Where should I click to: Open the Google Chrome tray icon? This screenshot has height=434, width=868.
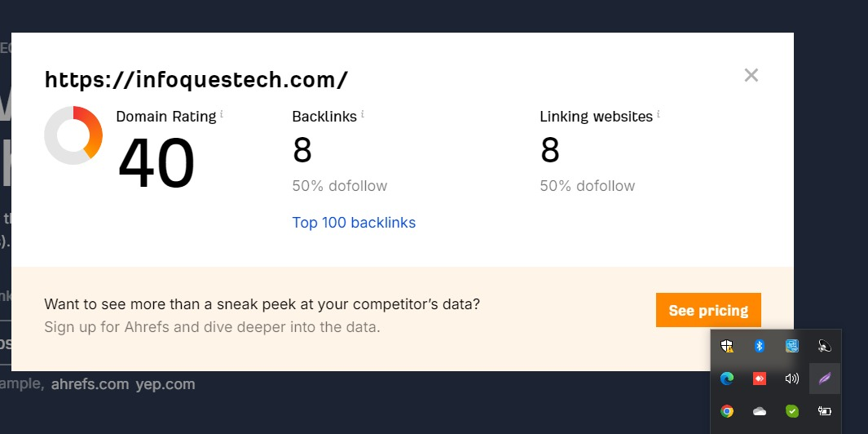[x=727, y=411]
